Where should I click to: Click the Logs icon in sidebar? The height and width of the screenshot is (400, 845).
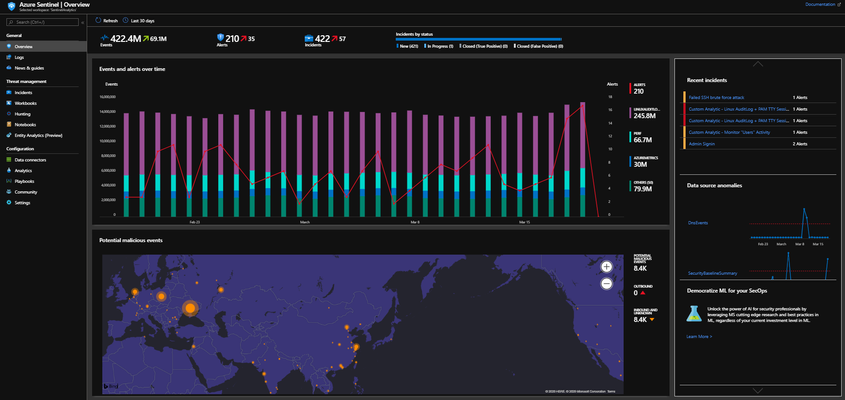(x=9, y=57)
